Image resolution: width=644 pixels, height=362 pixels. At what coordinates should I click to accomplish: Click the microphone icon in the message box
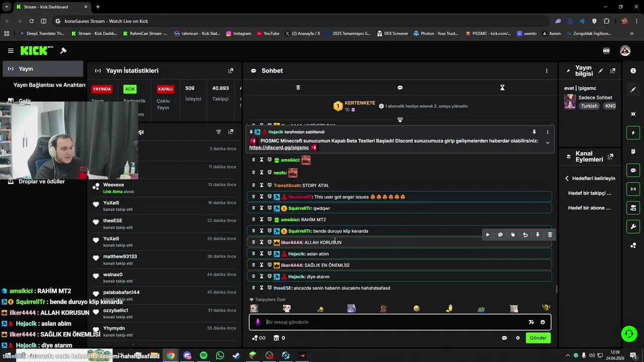coord(258,322)
